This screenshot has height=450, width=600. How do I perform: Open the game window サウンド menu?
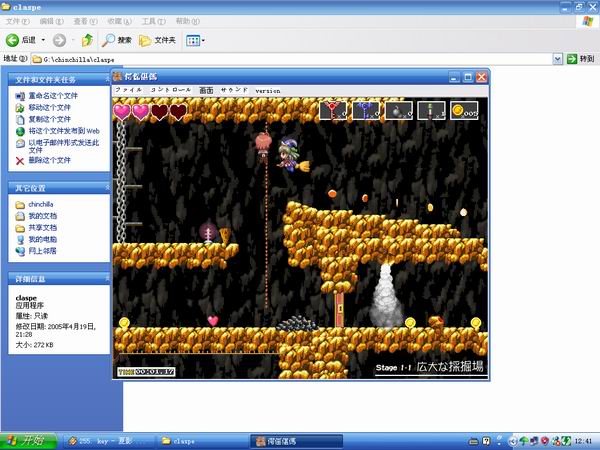(x=234, y=90)
